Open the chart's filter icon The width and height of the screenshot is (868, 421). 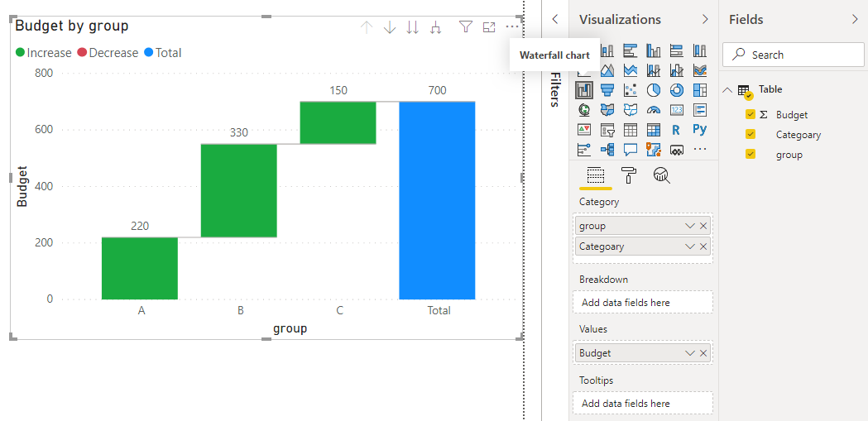[x=466, y=26]
